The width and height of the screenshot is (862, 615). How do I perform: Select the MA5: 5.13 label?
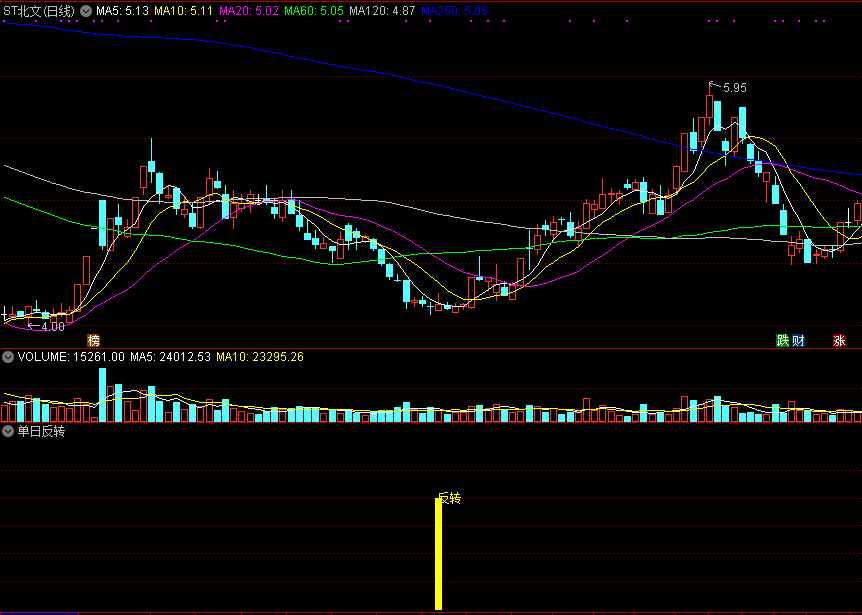click(122, 11)
